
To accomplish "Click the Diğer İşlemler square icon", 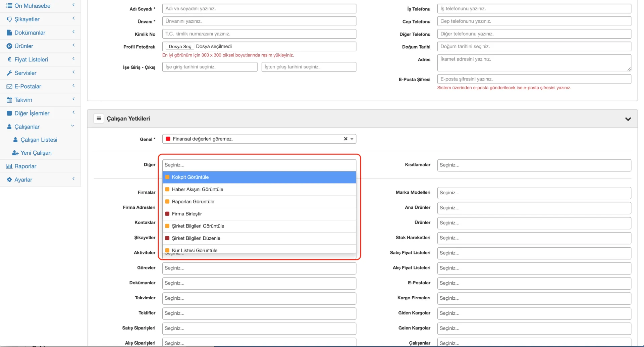I will coord(9,113).
